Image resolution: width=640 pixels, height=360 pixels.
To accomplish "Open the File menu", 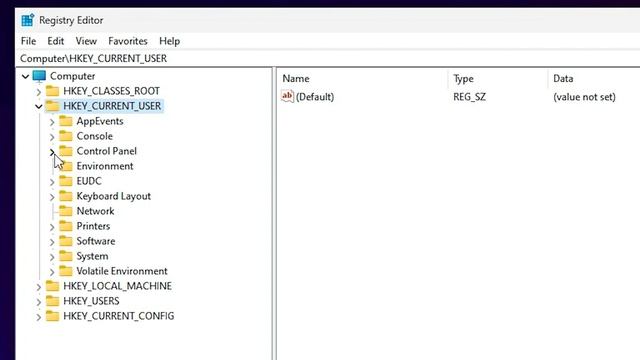I will 28,41.
